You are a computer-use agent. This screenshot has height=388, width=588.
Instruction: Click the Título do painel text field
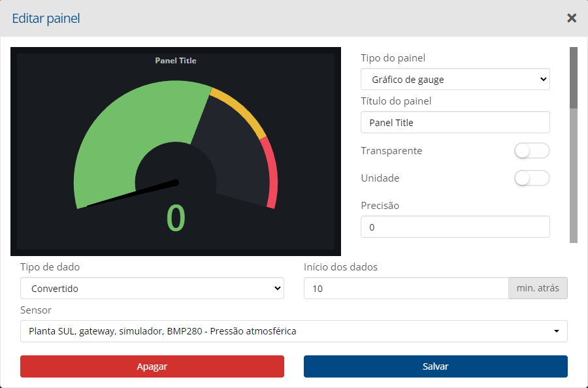(455, 123)
